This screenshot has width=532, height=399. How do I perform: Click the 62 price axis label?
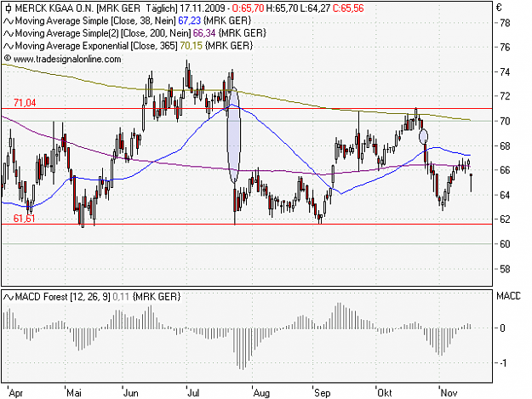[505, 219]
